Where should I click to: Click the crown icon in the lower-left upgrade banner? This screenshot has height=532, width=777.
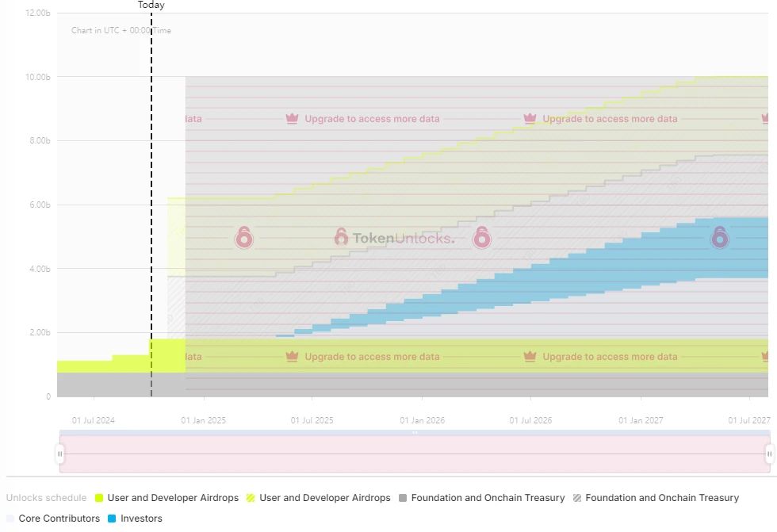coord(292,357)
